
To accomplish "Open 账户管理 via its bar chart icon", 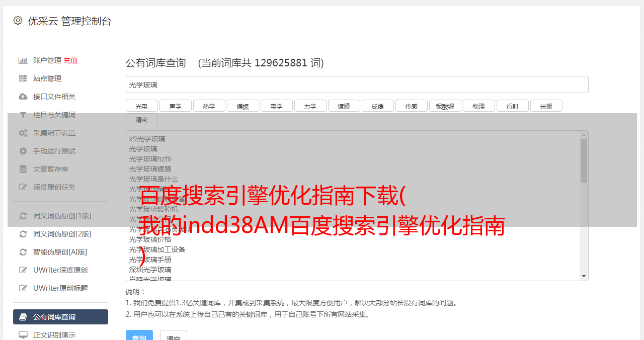I will (x=23, y=60).
